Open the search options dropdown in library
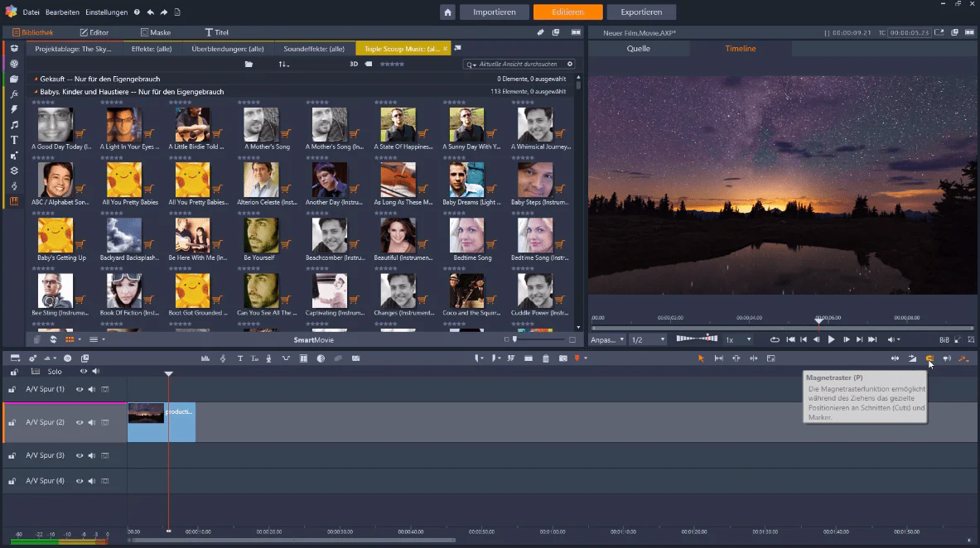 (471, 65)
